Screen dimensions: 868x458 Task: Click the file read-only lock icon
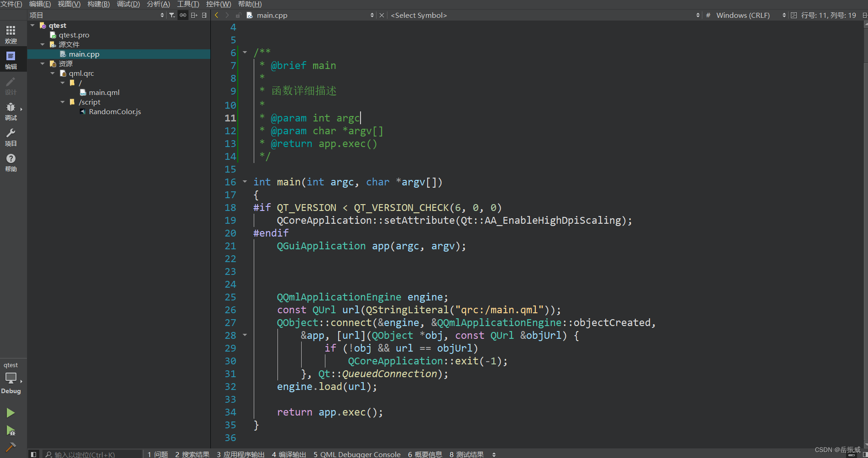click(238, 15)
